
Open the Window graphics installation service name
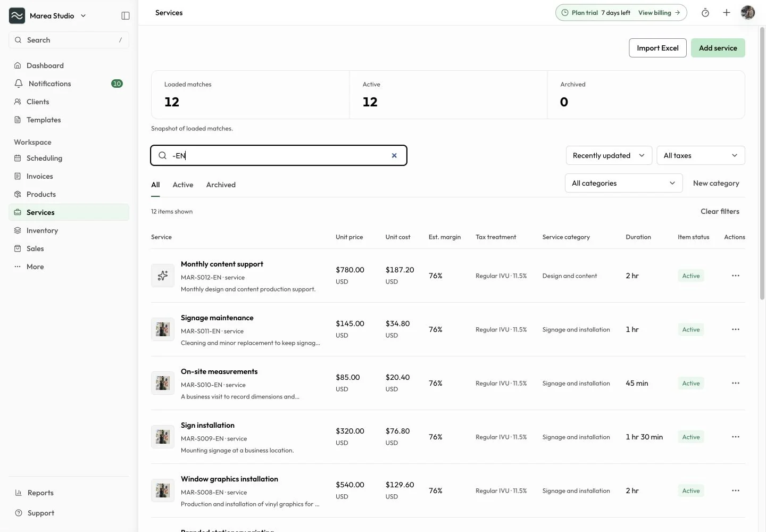(229, 479)
